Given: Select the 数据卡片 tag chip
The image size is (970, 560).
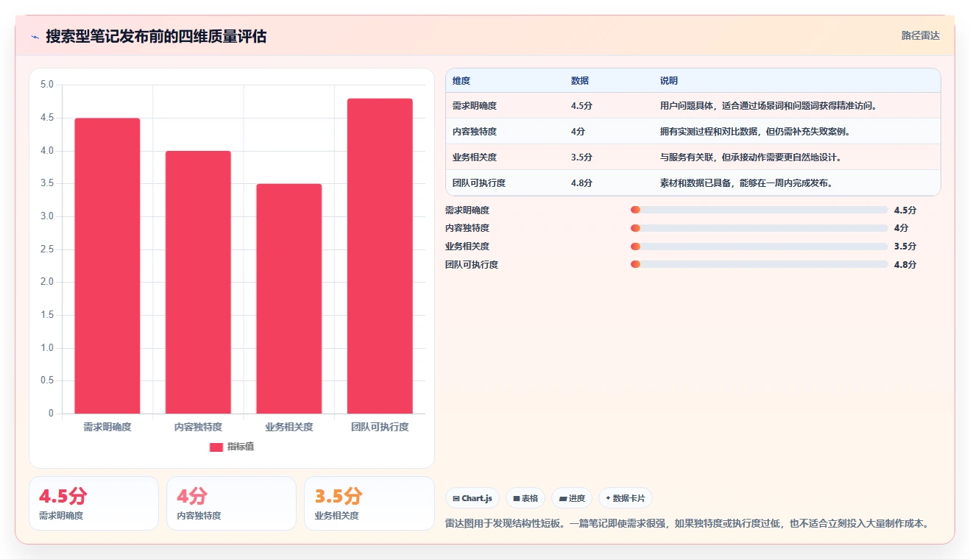Looking at the screenshot, I should (626, 498).
